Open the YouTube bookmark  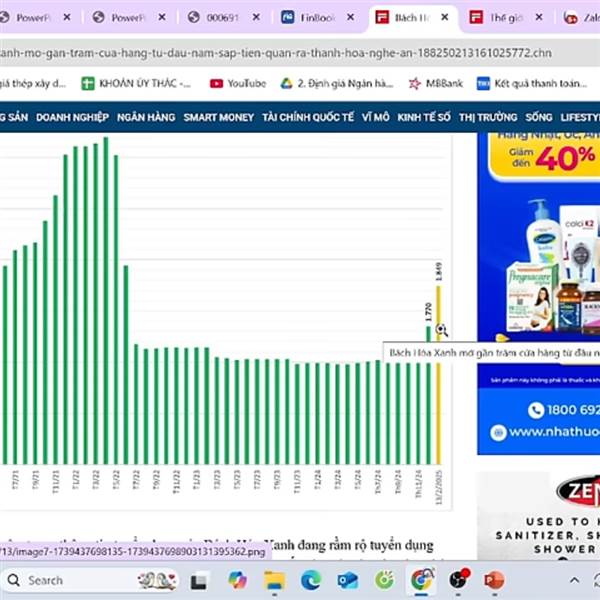(238, 83)
